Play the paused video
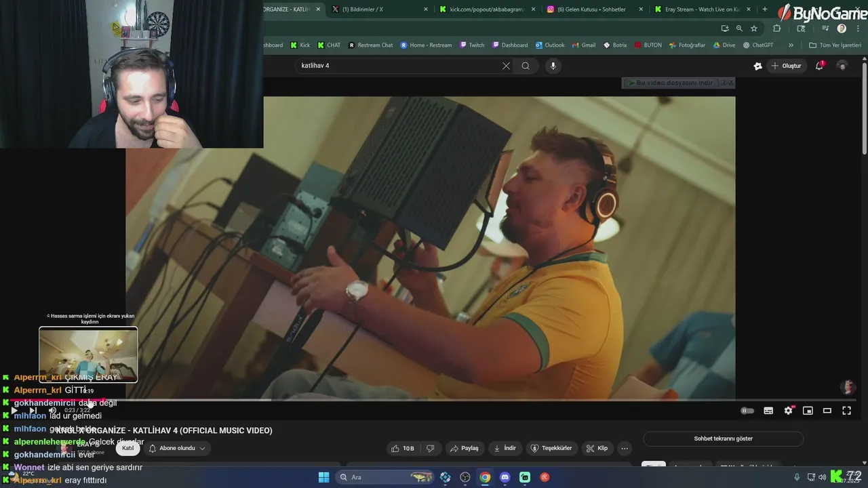 point(14,410)
